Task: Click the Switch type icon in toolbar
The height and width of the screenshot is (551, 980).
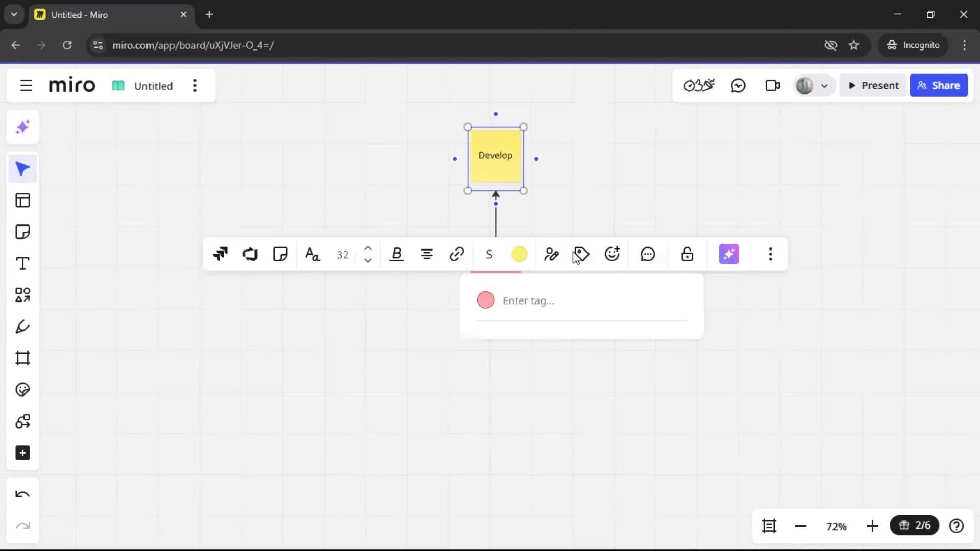Action: 250,254
